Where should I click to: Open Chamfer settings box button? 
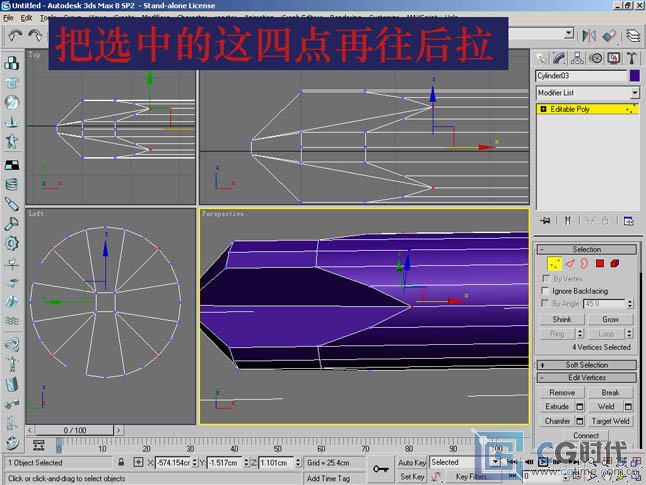pos(580,421)
